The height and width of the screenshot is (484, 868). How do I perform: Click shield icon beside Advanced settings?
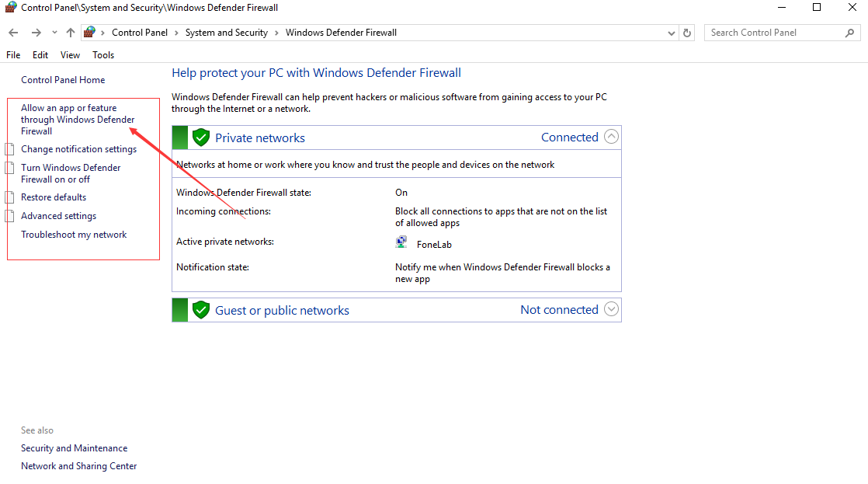[x=9, y=216]
